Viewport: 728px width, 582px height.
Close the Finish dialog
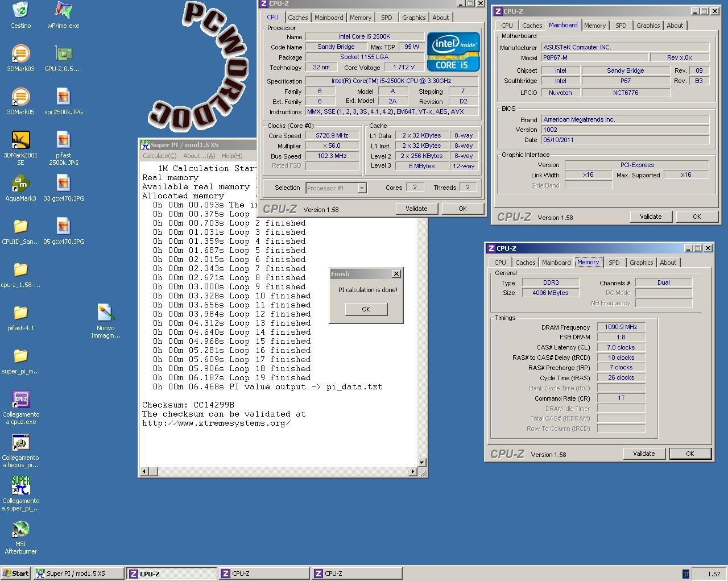(x=396, y=274)
